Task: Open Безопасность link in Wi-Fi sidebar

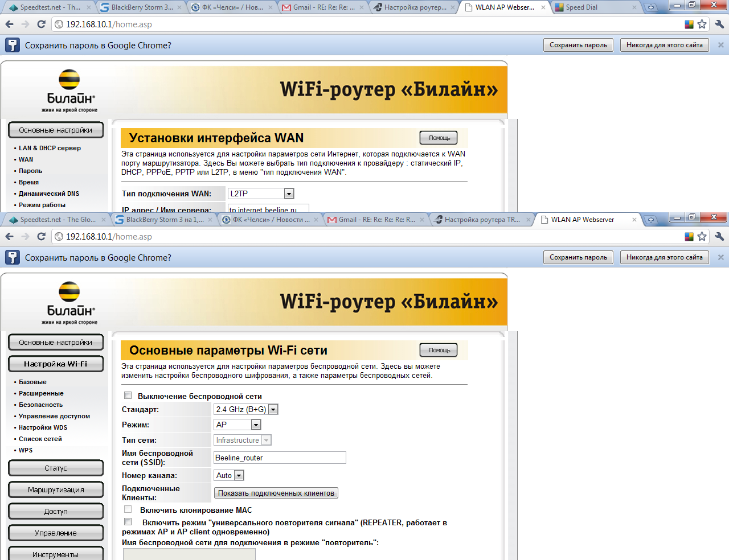Action: click(x=40, y=405)
